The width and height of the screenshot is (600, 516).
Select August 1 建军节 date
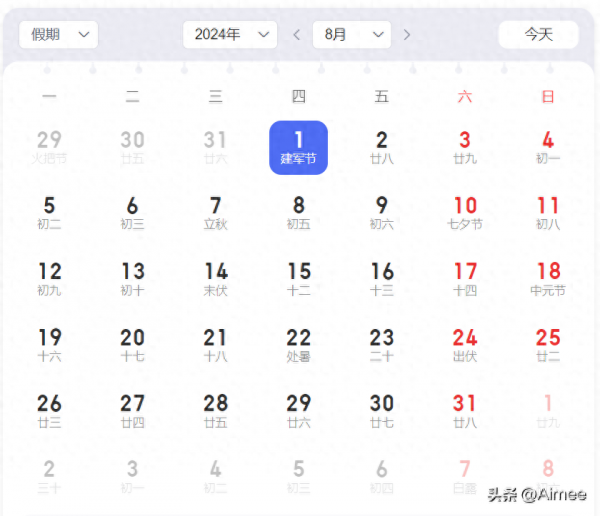(298, 147)
